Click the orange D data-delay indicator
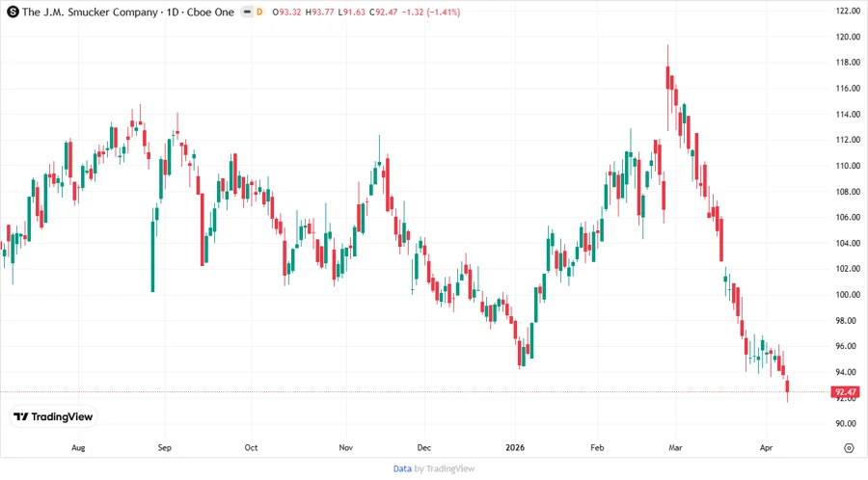Viewport: 868px width, 480px height. pos(258,12)
